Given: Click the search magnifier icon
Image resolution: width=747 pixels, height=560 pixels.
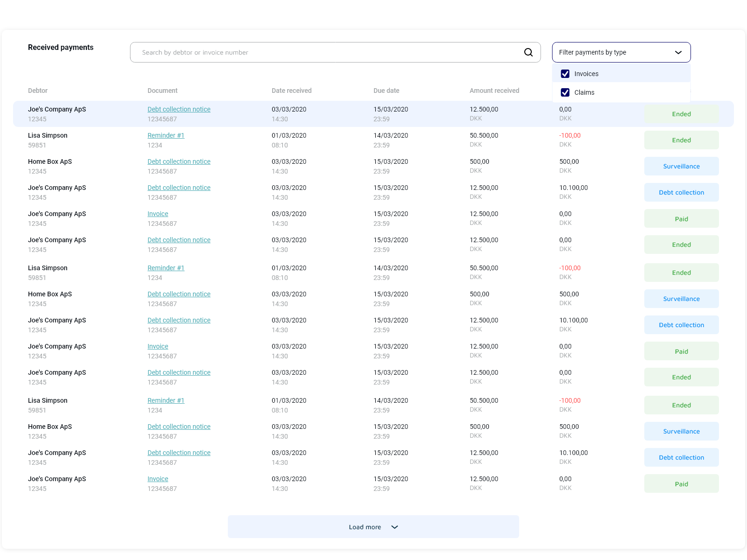Looking at the screenshot, I should point(528,52).
